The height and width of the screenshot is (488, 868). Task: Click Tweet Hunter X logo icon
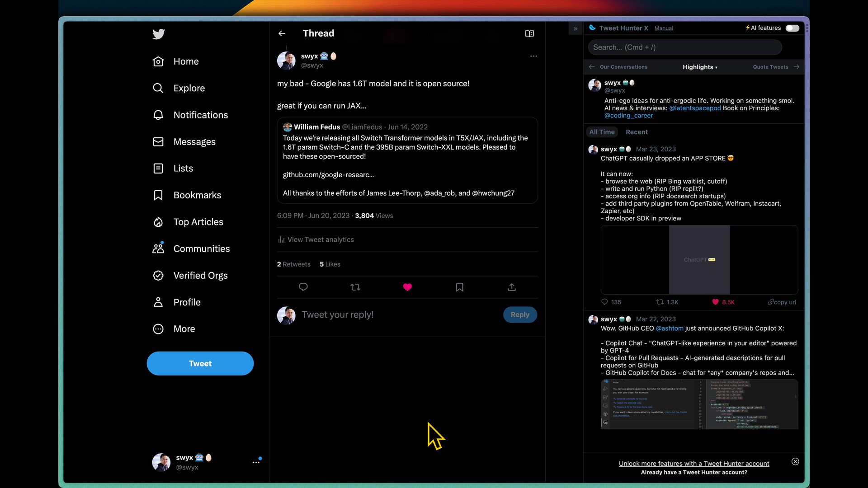592,28
